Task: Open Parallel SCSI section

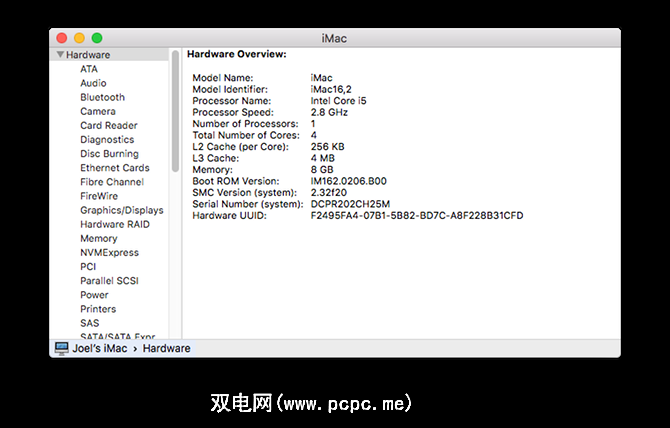Action: pyautogui.click(x=109, y=280)
